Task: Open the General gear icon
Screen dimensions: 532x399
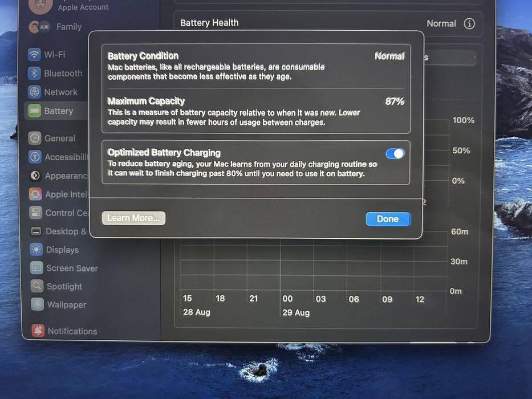Action: [x=35, y=138]
